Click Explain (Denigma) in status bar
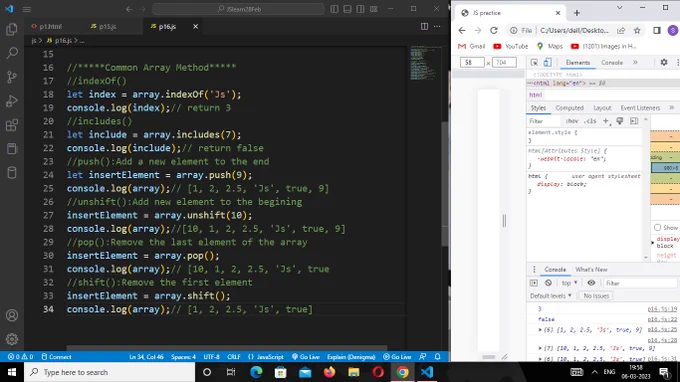Viewport: 680px width, 382px height. (351, 357)
